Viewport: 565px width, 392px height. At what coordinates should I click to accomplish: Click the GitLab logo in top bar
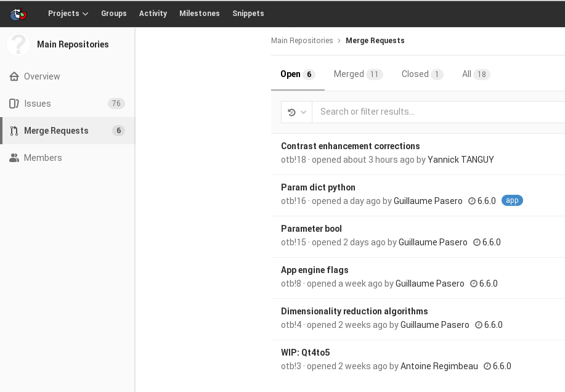tap(18, 13)
